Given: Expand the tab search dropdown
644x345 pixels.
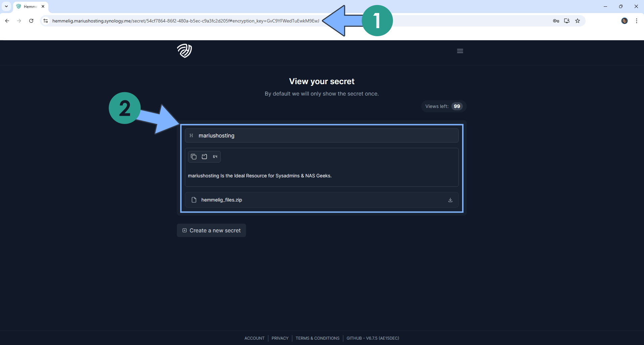Looking at the screenshot, I should [x=6, y=6].
